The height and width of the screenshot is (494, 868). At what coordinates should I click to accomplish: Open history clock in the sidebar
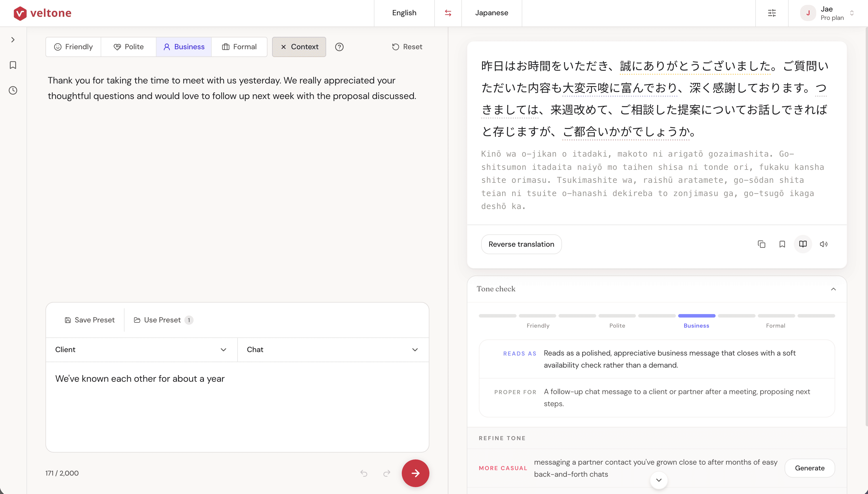(13, 90)
